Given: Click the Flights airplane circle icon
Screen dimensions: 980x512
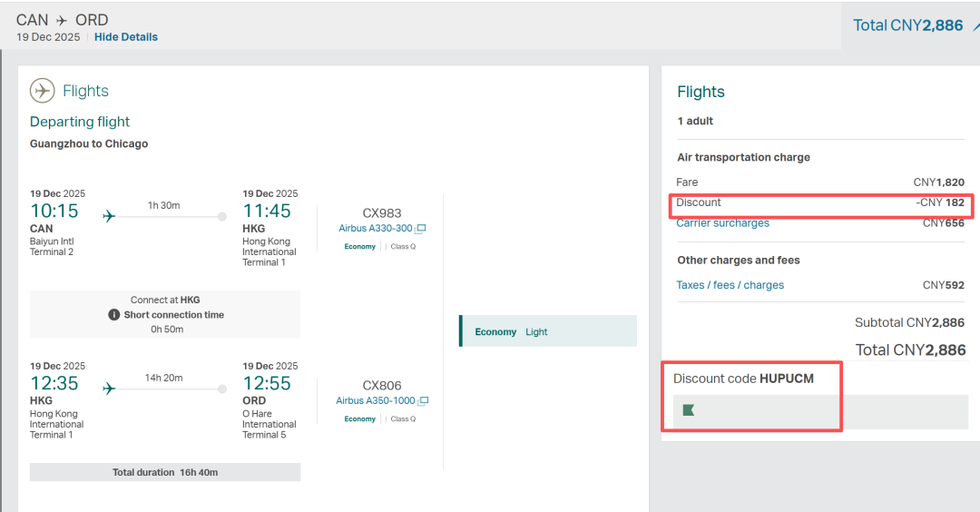Looking at the screenshot, I should pyautogui.click(x=43, y=91).
